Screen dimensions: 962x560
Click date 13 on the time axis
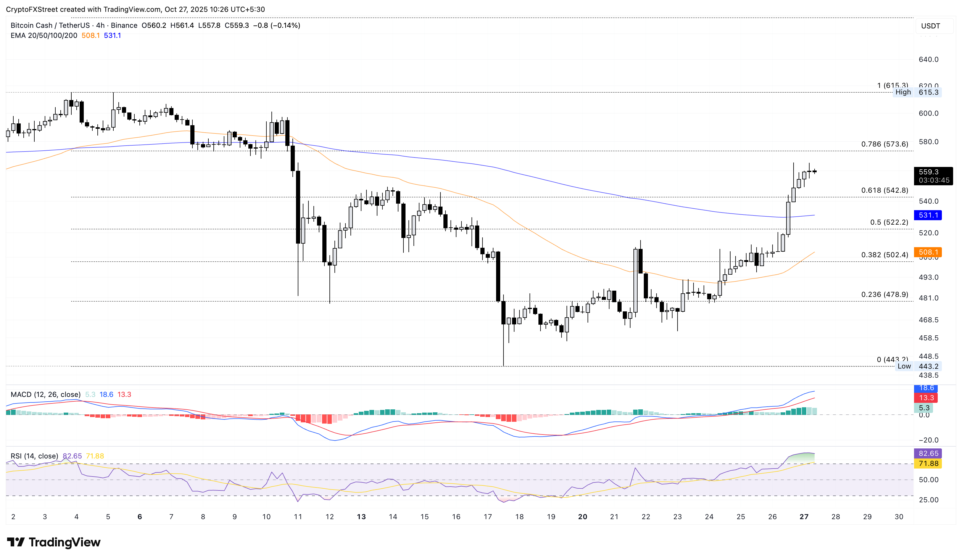point(361,517)
